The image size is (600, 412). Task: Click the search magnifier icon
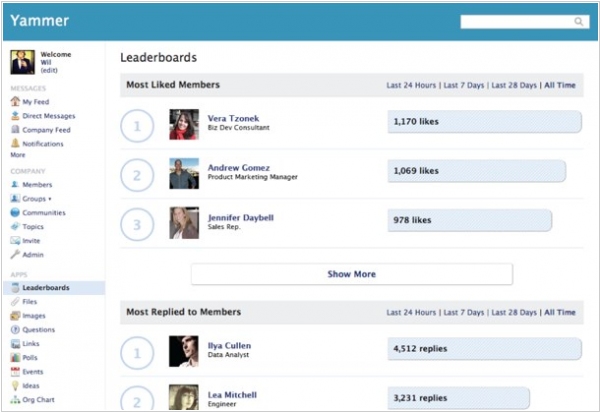(x=579, y=22)
